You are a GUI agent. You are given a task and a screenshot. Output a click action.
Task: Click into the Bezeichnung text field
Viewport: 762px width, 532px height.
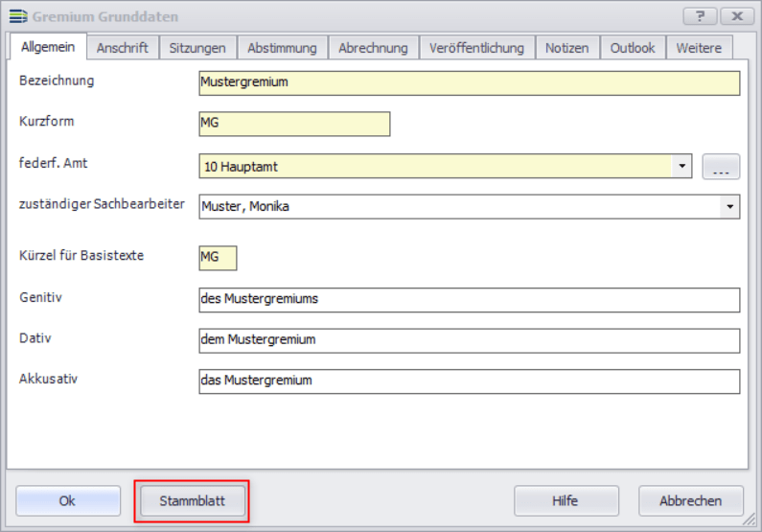tap(469, 83)
